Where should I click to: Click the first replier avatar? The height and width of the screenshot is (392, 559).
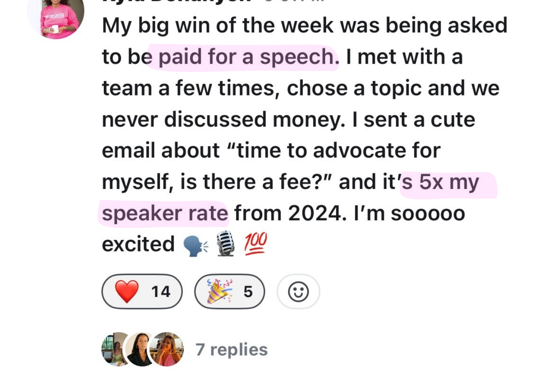[115, 349]
